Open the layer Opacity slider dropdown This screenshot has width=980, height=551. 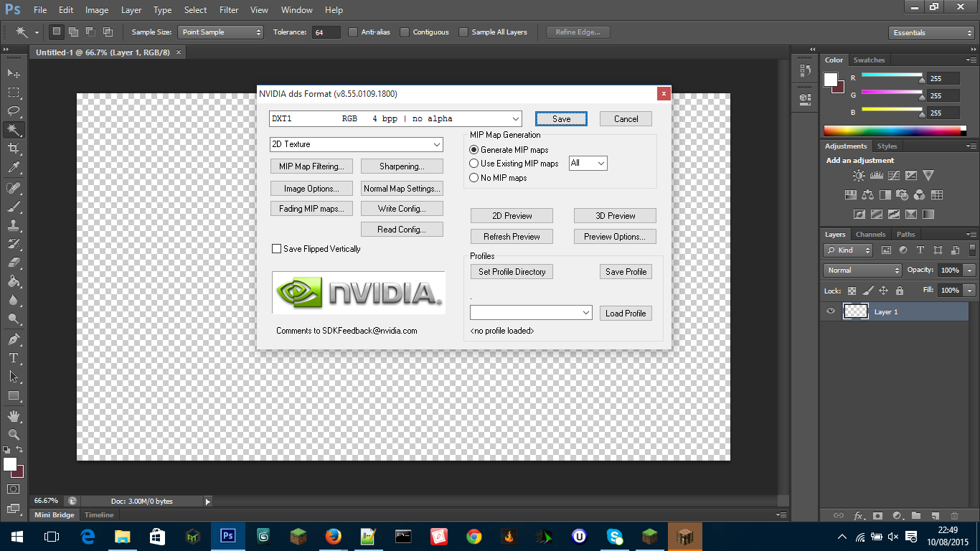pos(970,270)
